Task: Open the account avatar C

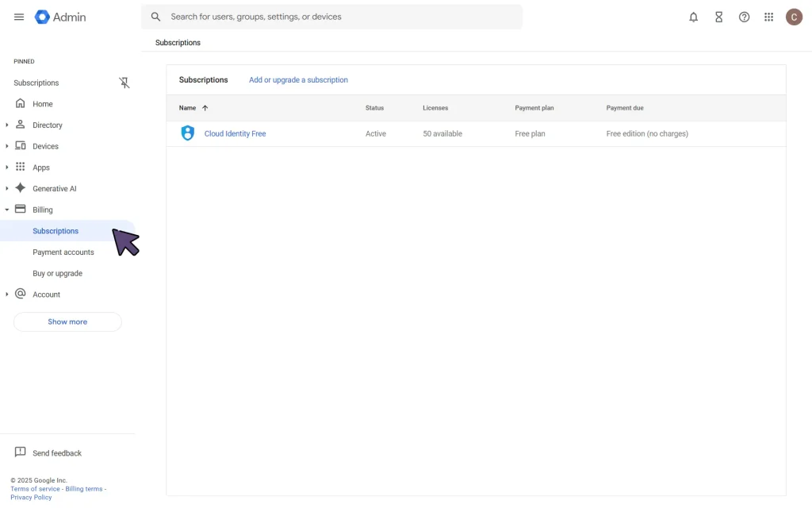Action: tap(794, 17)
